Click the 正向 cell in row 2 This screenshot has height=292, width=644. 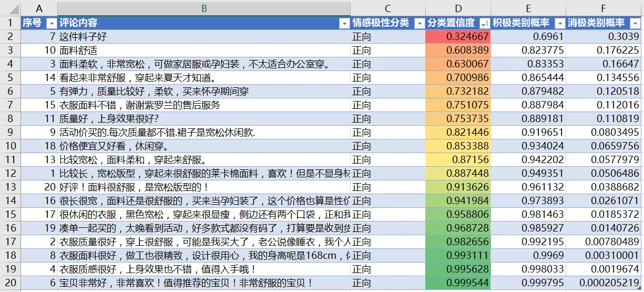[x=388, y=37]
